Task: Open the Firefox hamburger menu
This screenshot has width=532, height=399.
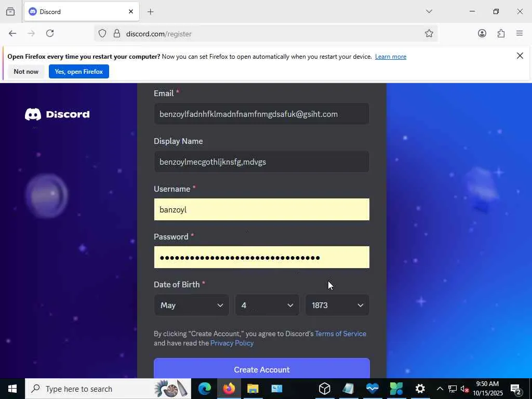Action: [x=520, y=33]
